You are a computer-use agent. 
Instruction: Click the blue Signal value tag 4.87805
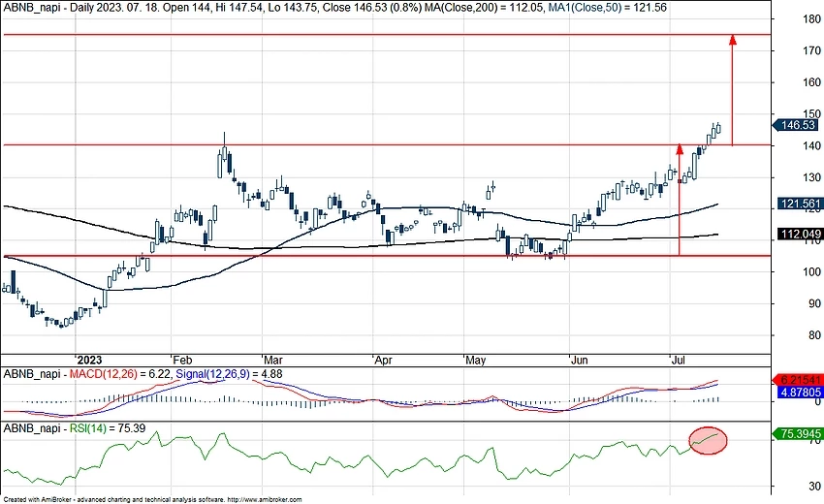[799, 393]
